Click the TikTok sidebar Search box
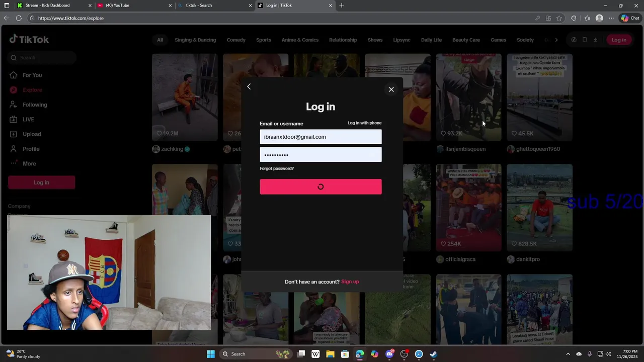This screenshot has height=362, width=644. pyautogui.click(x=42, y=58)
